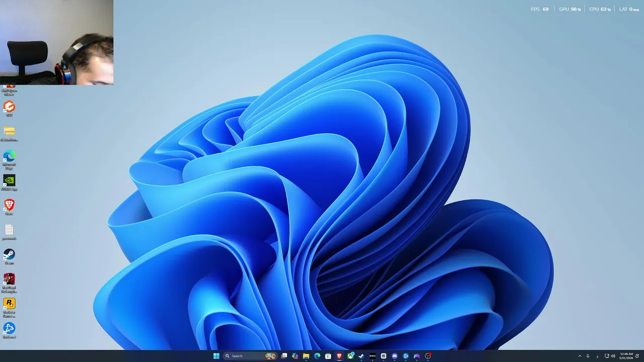Open CapCut from the taskbar
This screenshot has width=644, height=362.
point(383,356)
